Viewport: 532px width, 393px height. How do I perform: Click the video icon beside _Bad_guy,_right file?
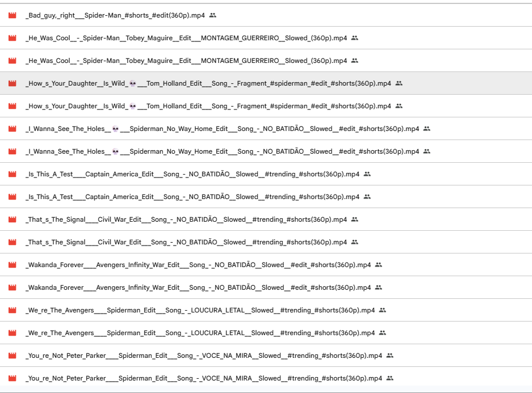click(x=12, y=15)
